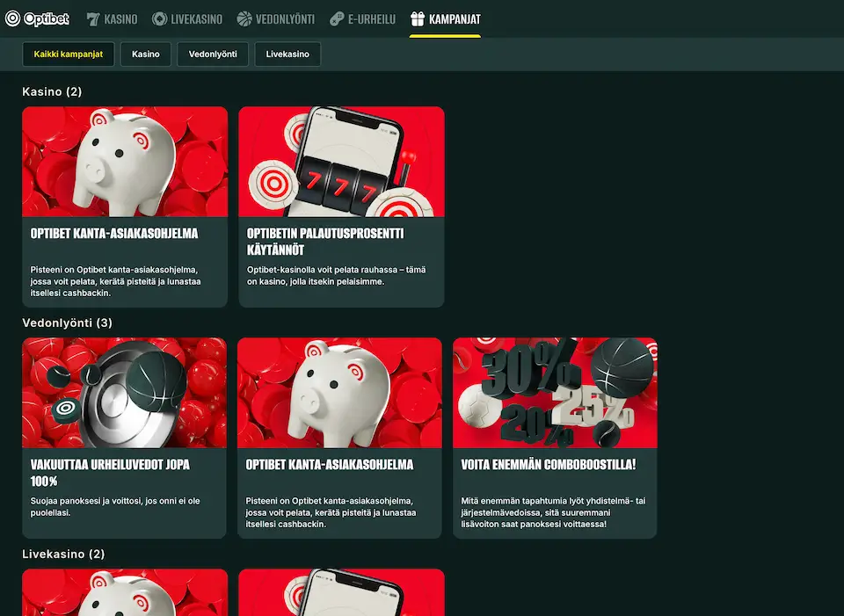Click the Livekasino chip icon
The image size is (844, 616).
click(159, 18)
